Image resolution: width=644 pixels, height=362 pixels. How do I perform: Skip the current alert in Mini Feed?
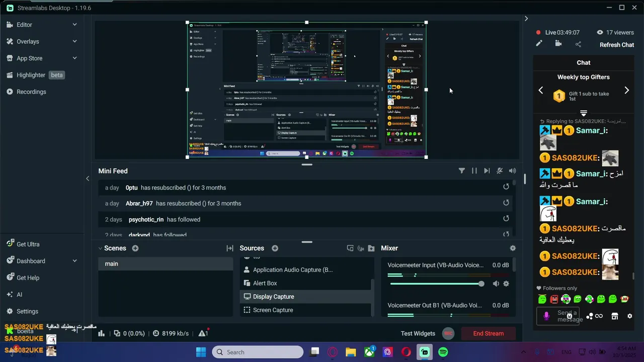click(x=487, y=171)
